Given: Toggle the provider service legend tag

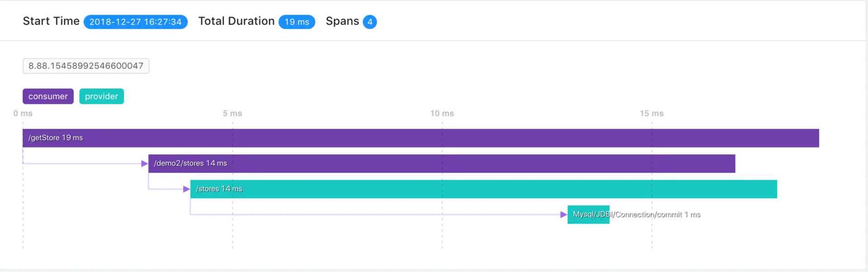Looking at the screenshot, I should tap(102, 96).
